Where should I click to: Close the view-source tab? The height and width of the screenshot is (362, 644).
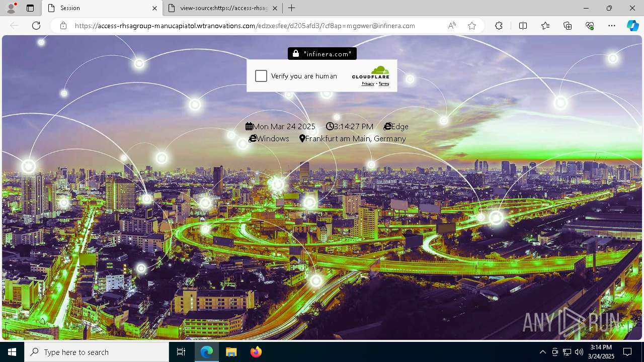click(276, 8)
